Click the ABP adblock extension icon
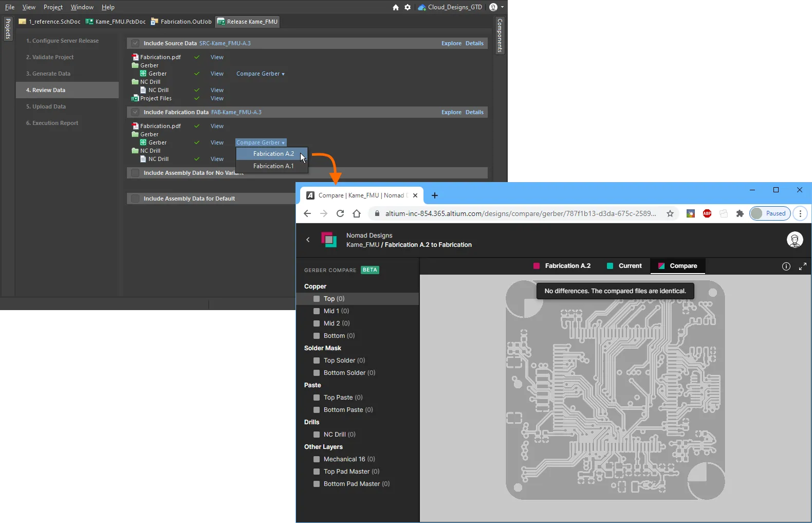The width and height of the screenshot is (812, 523). 707,213
